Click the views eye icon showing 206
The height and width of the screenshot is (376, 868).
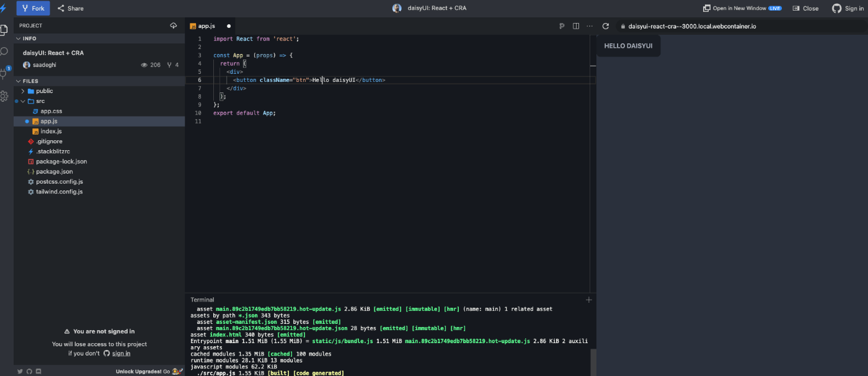[x=144, y=65]
